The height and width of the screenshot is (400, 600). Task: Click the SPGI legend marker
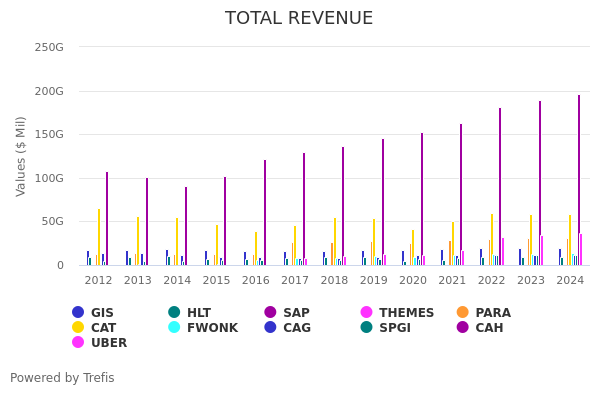pyautogui.click(x=366, y=328)
